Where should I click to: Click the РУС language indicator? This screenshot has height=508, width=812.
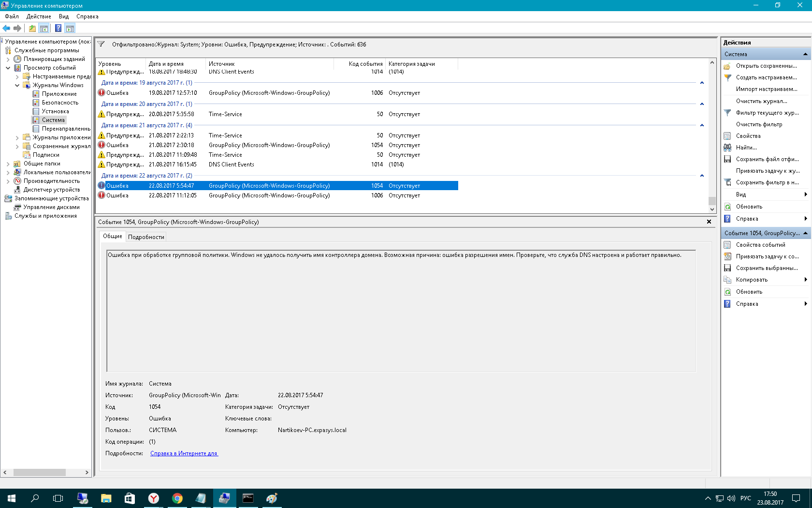(x=746, y=498)
